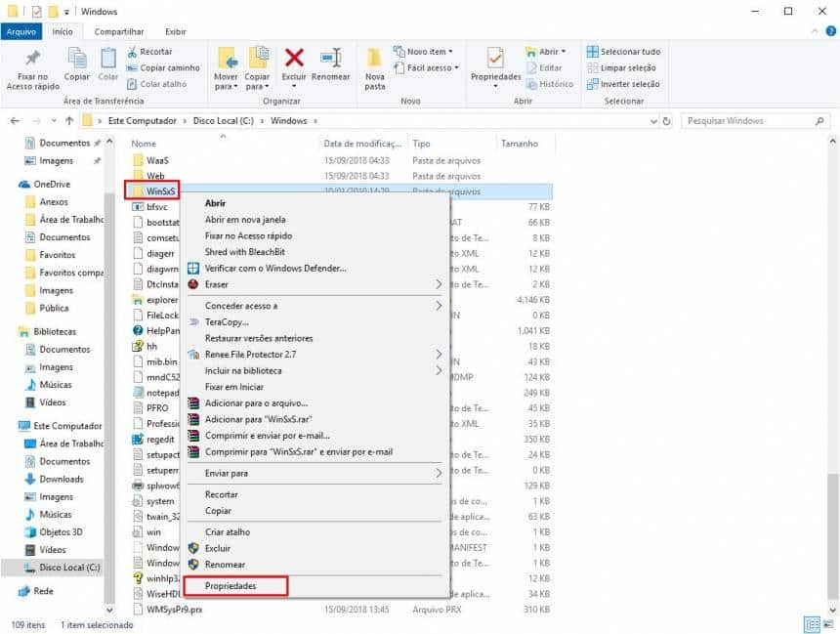Switch to details view icon in status bar

click(x=813, y=624)
